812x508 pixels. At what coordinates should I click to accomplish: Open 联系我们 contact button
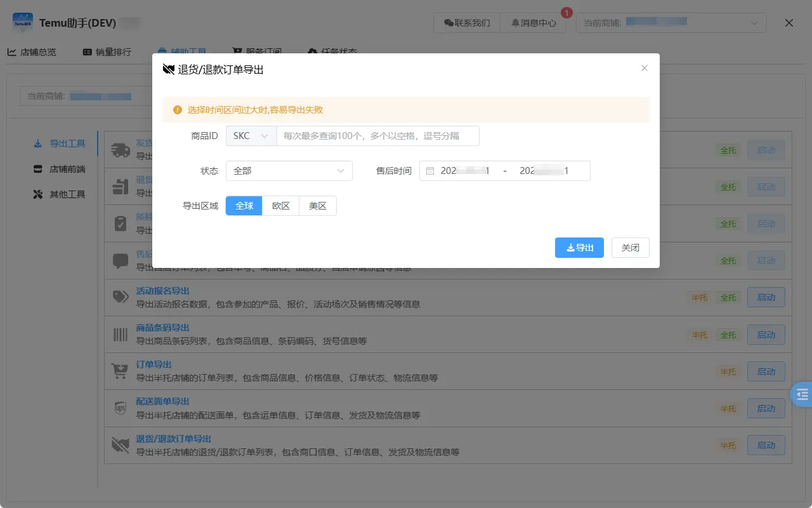click(x=467, y=23)
